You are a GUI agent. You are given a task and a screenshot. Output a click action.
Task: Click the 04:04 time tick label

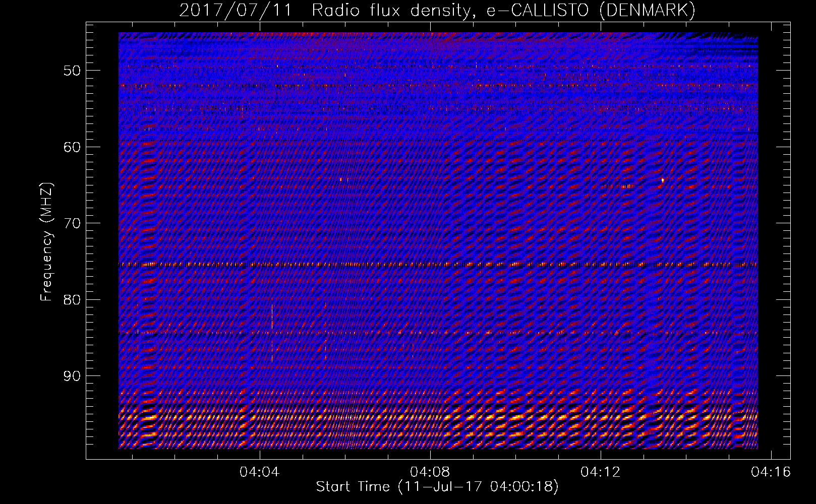click(260, 472)
